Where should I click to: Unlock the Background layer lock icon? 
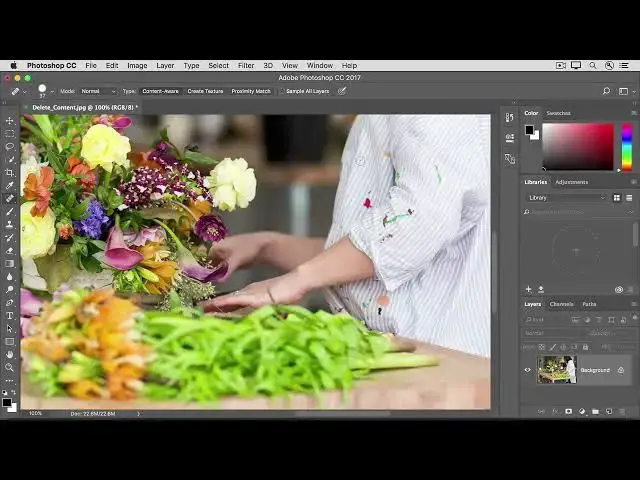click(621, 370)
